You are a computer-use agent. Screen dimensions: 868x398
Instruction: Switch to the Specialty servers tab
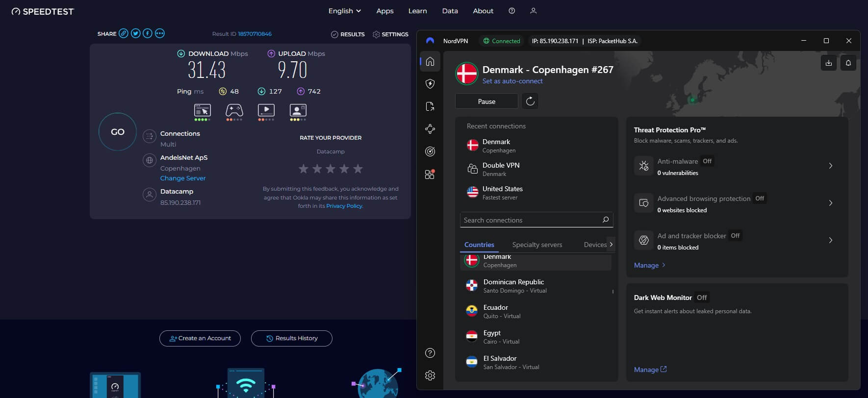tap(537, 245)
